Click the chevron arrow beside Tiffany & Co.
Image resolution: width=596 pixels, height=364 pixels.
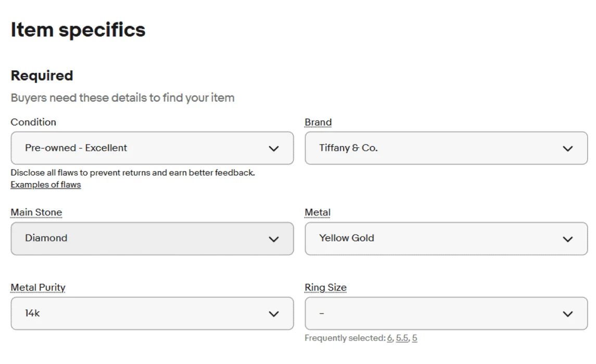(x=567, y=149)
